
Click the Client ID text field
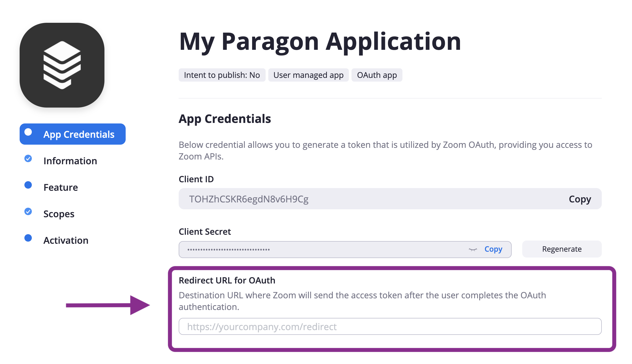(x=390, y=199)
